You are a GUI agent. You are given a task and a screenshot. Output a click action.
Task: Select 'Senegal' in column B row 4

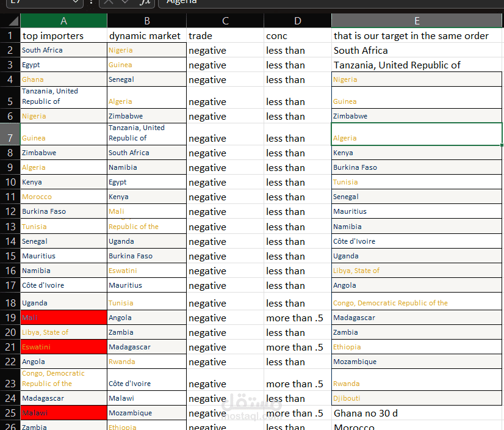(x=147, y=79)
